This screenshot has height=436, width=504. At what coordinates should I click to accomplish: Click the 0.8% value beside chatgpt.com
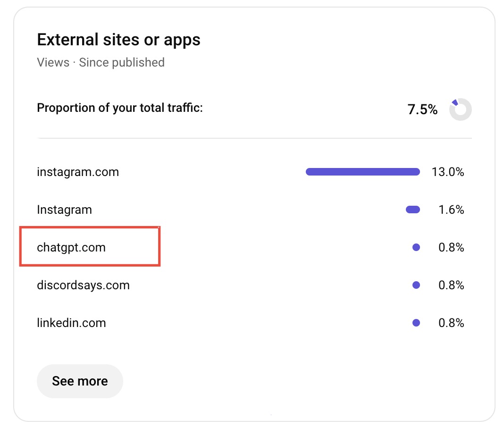451,247
